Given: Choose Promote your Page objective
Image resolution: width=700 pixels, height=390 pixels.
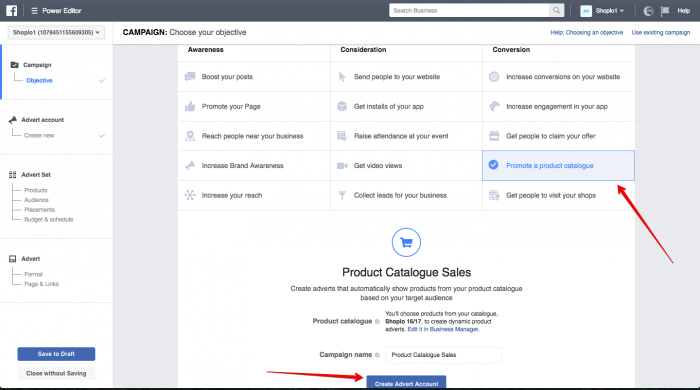Looking at the screenshot, I should point(254,106).
